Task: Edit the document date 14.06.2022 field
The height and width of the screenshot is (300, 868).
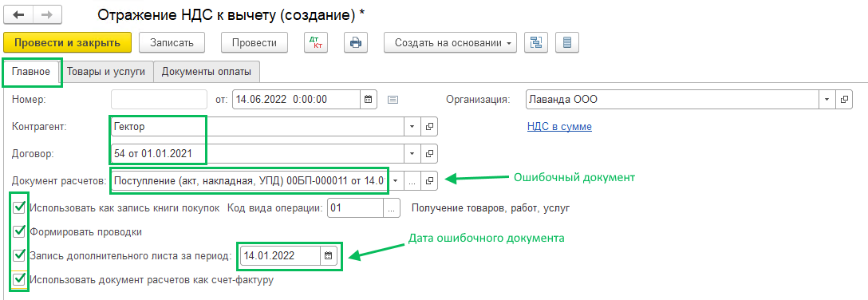Action: (297, 100)
